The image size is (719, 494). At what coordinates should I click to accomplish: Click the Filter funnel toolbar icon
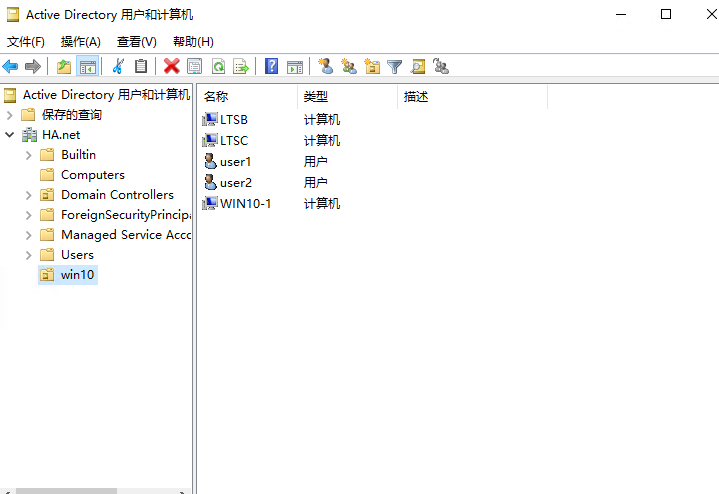coord(395,66)
